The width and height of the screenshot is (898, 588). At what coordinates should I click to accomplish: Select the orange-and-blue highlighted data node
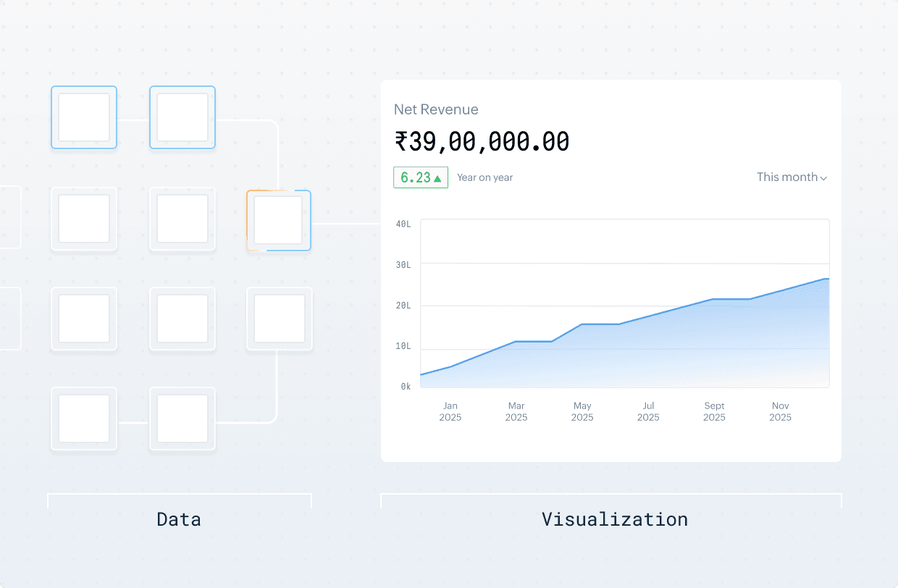279,220
